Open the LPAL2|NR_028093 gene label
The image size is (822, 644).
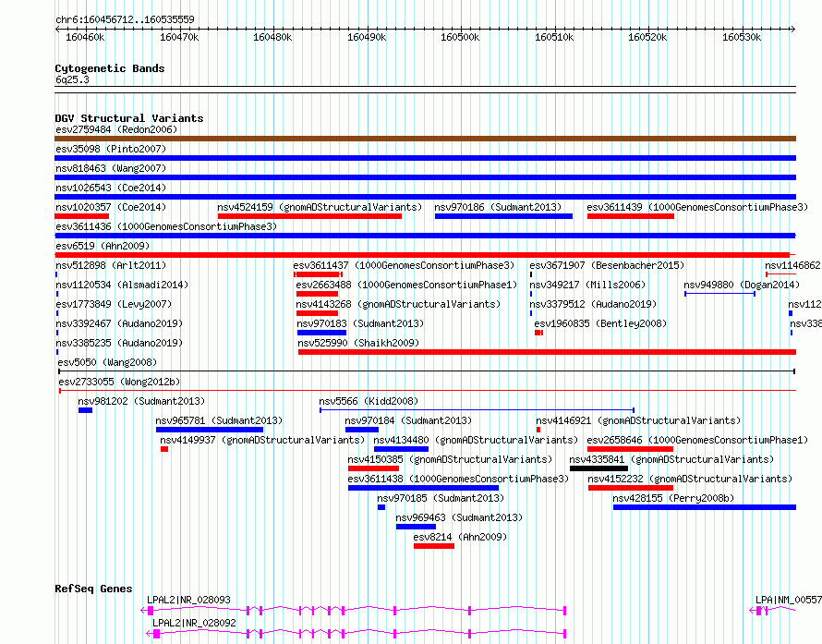point(188,600)
